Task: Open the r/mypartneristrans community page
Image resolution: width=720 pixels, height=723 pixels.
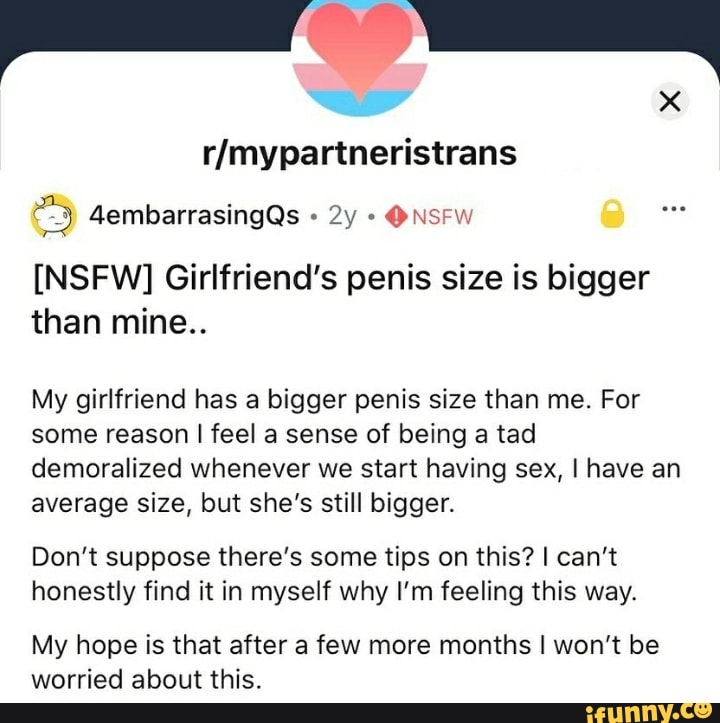Action: [x=360, y=153]
